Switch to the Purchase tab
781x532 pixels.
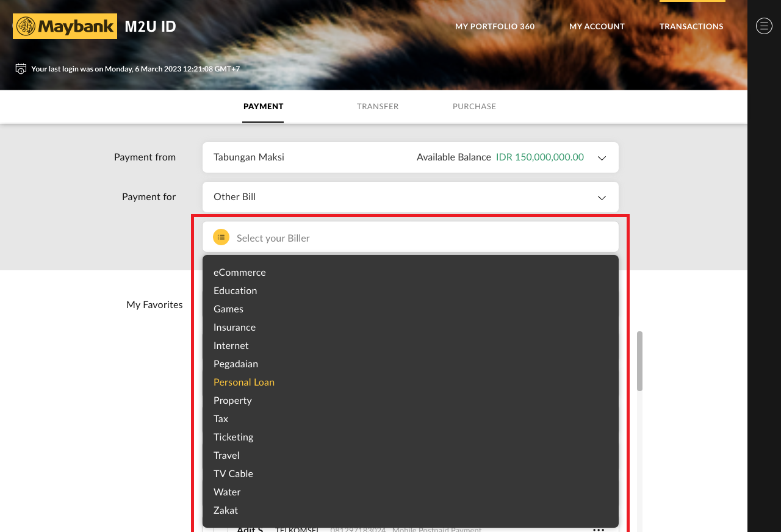[474, 107]
